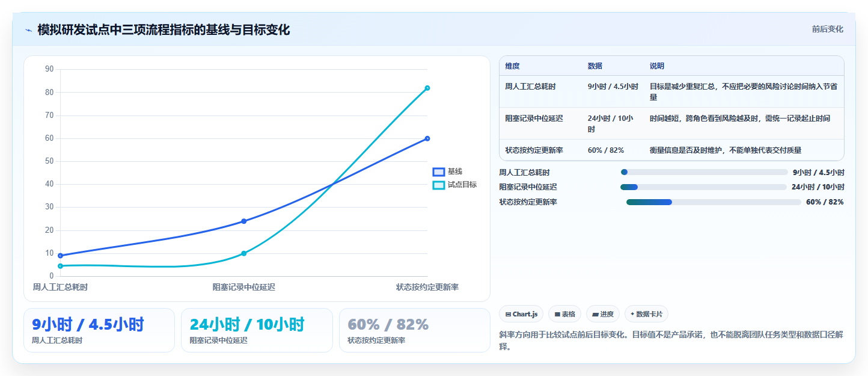Click the 说明 column header
The height and width of the screenshot is (376, 868).
657,66
